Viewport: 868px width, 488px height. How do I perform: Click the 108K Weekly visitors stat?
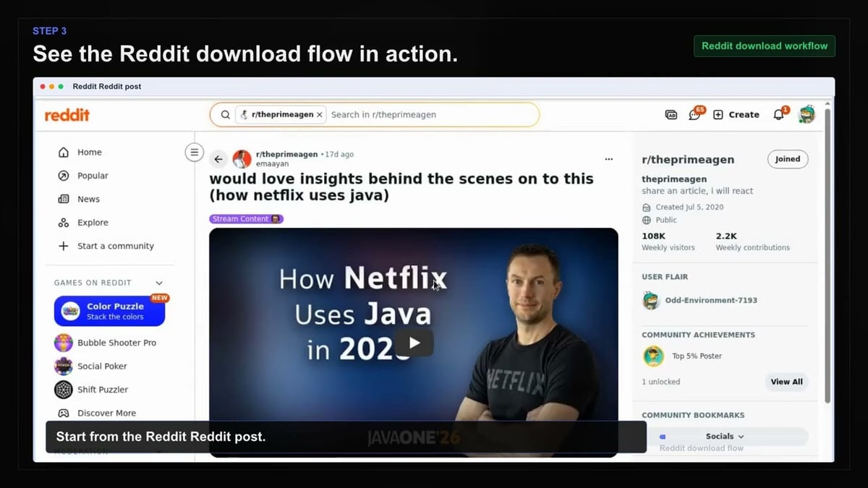point(668,241)
